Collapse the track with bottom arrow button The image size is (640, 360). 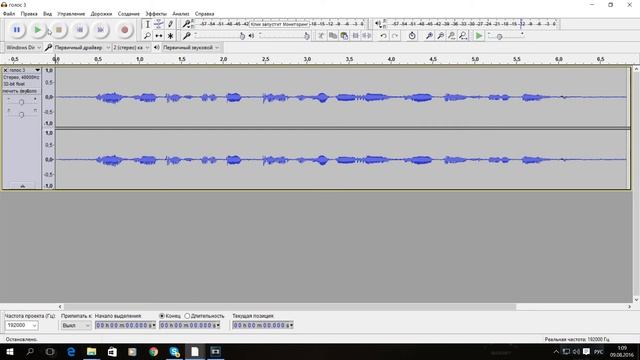click(x=22, y=186)
